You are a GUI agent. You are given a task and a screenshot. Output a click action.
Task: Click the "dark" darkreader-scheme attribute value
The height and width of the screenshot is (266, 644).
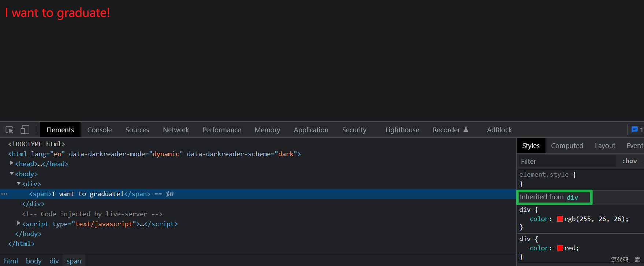(286, 154)
